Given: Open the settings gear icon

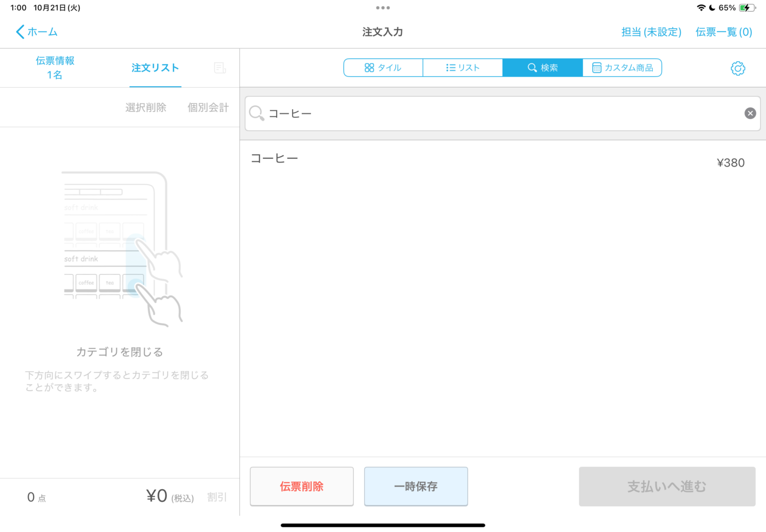Looking at the screenshot, I should 738,68.
